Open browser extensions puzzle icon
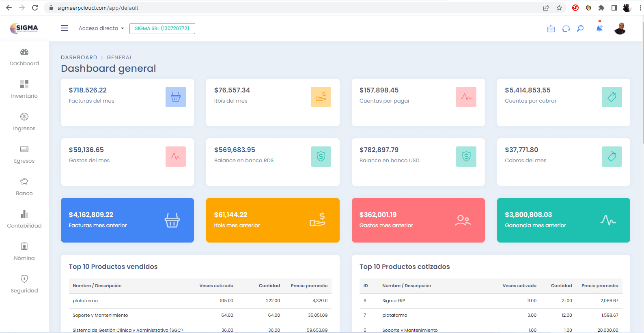This screenshot has width=644, height=333. [601, 8]
